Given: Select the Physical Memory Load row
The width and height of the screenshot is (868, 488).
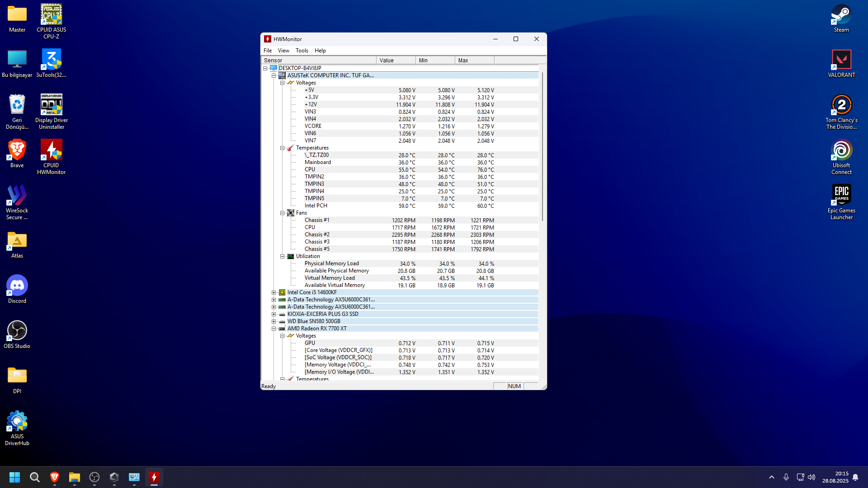Looking at the screenshot, I should 400,263.
